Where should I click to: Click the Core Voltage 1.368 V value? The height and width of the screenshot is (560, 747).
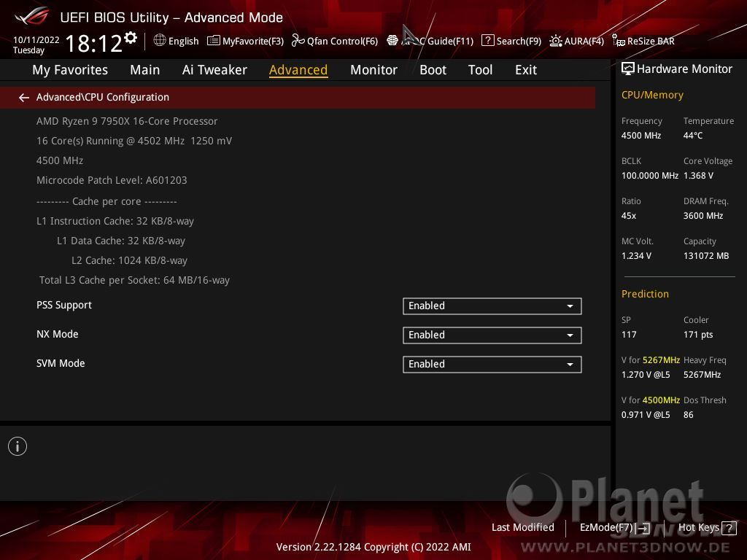698,176
